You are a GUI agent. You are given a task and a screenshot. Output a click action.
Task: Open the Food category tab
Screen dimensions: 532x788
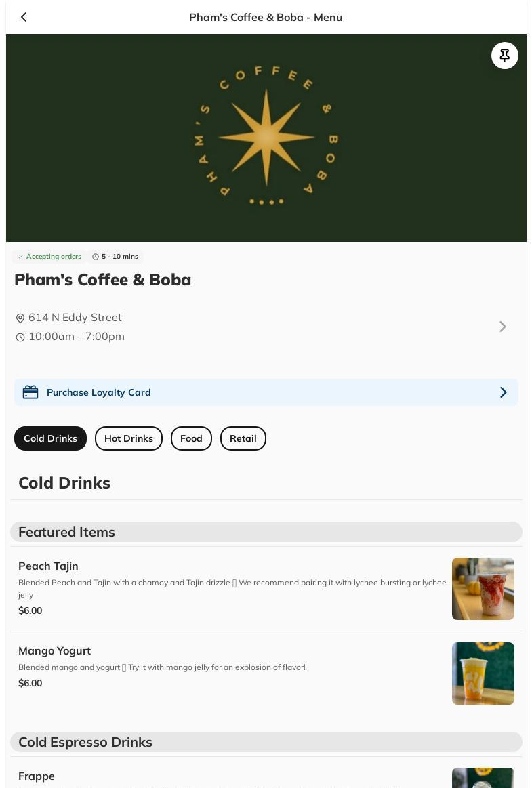point(191,438)
